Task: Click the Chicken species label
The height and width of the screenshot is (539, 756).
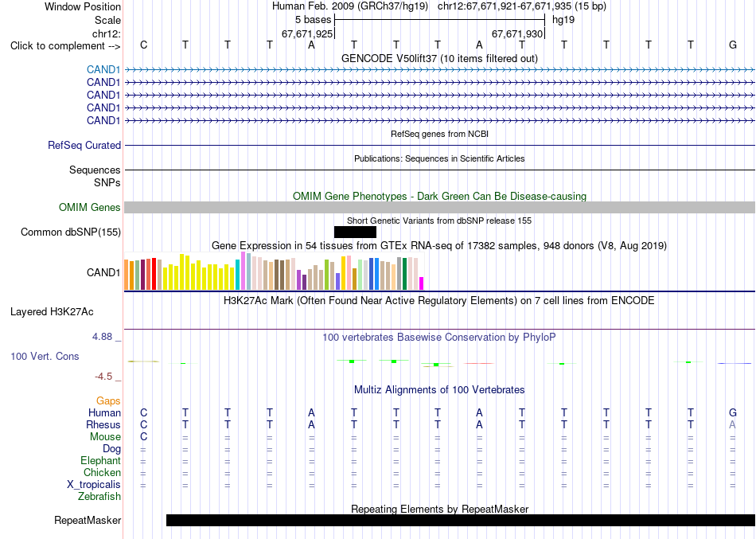Action: click(x=102, y=472)
